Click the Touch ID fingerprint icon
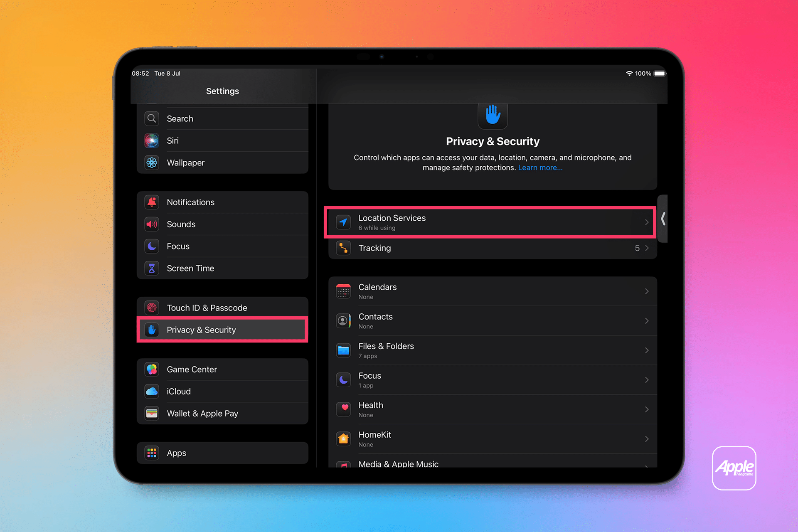 (152, 308)
